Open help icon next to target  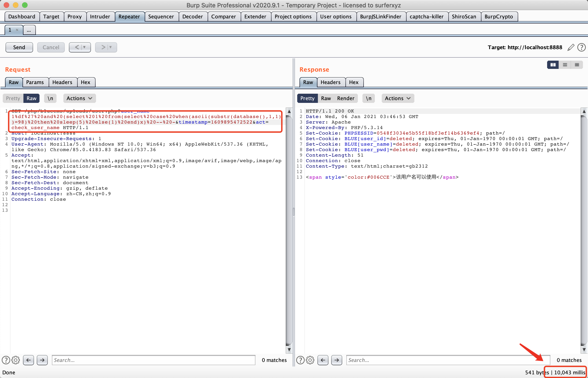tap(581, 47)
